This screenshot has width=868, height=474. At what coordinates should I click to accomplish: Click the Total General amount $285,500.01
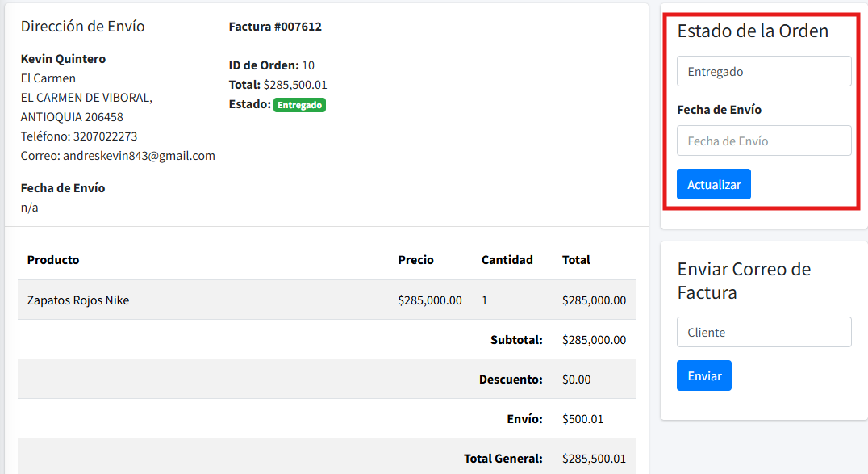[x=594, y=459]
